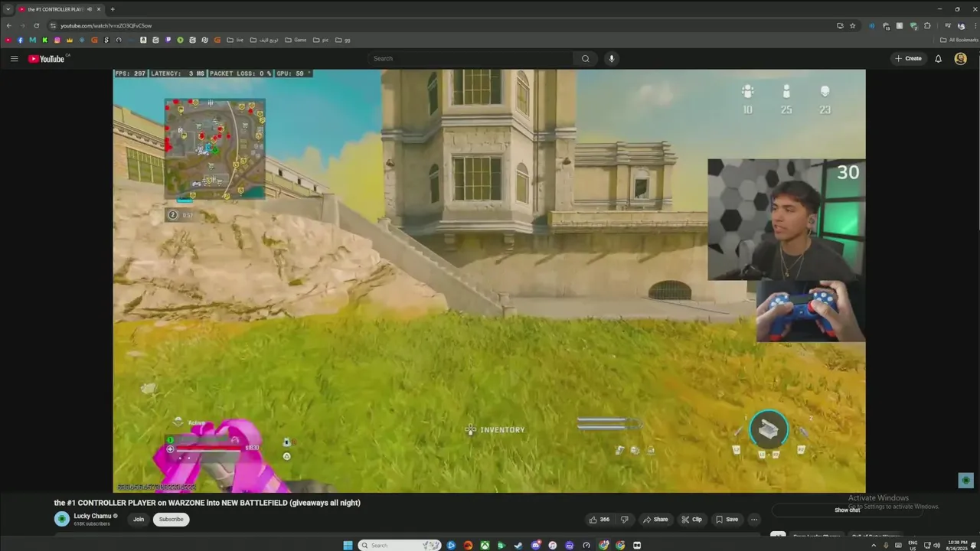Image resolution: width=980 pixels, height=551 pixels.
Task: Click the Create button
Action: coord(909,58)
